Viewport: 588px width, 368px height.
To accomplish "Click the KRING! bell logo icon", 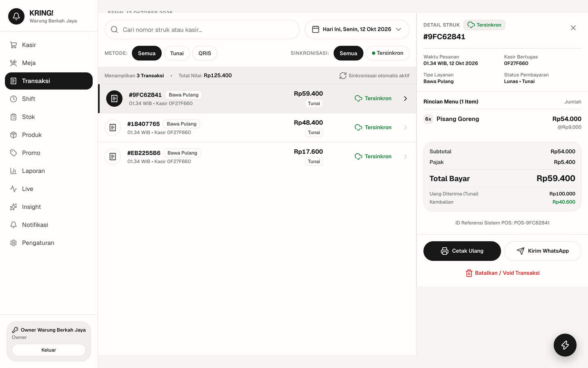I will pos(16,16).
